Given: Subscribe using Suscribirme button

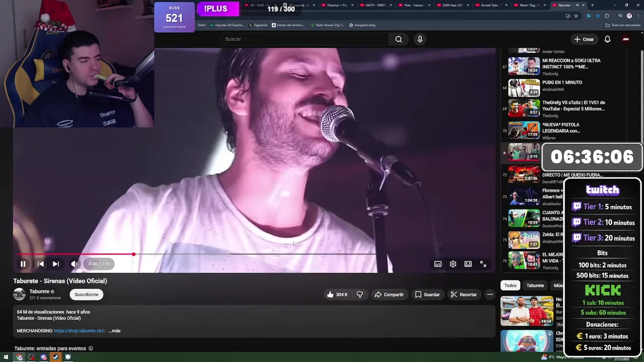Looking at the screenshot, I should (87, 295).
